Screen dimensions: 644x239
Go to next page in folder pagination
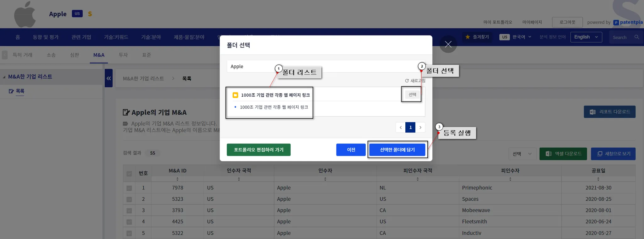(420, 128)
